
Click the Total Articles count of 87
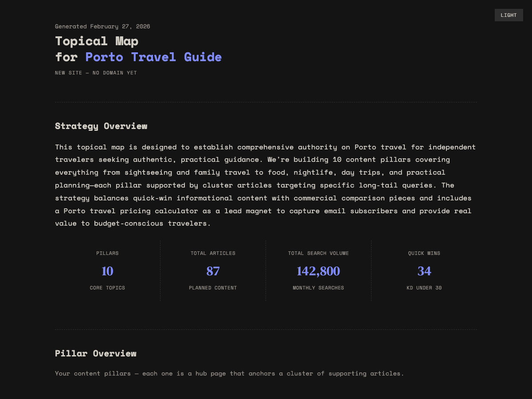click(213, 270)
